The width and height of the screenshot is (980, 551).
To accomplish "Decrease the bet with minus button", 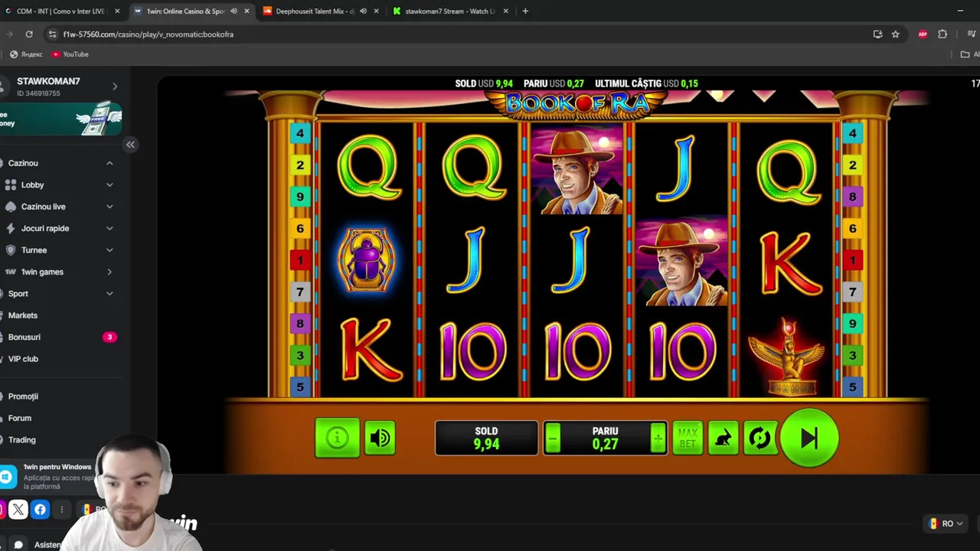I will click(553, 439).
